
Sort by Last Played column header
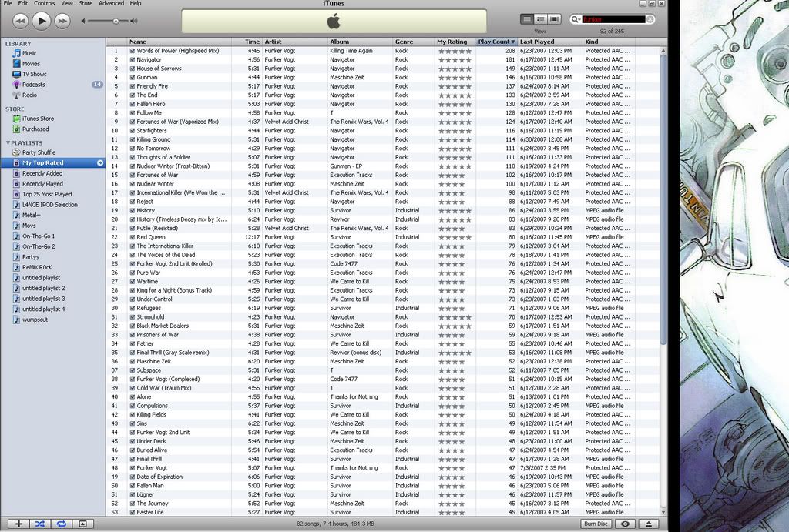[x=550, y=42]
